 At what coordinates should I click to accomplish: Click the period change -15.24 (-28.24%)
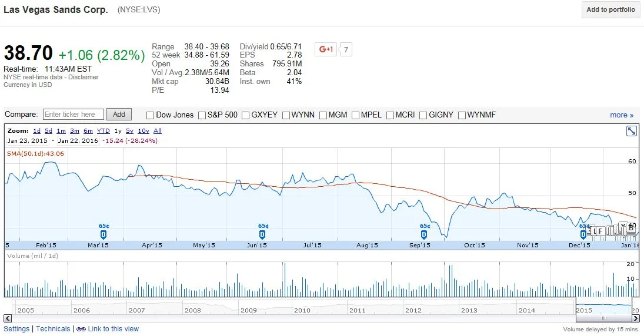(130, 141)
